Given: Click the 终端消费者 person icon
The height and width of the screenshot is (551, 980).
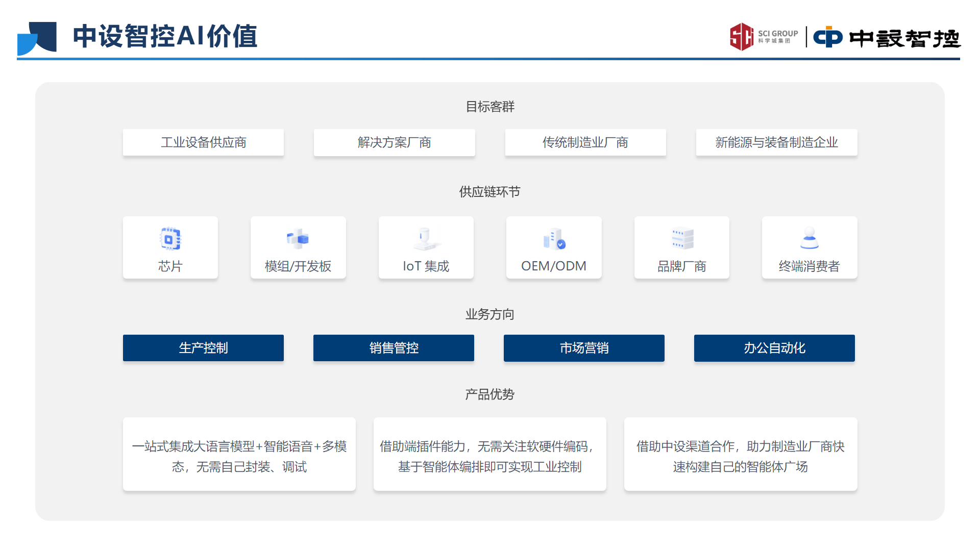Looking at the screenshot, I should tap(810, 238).
